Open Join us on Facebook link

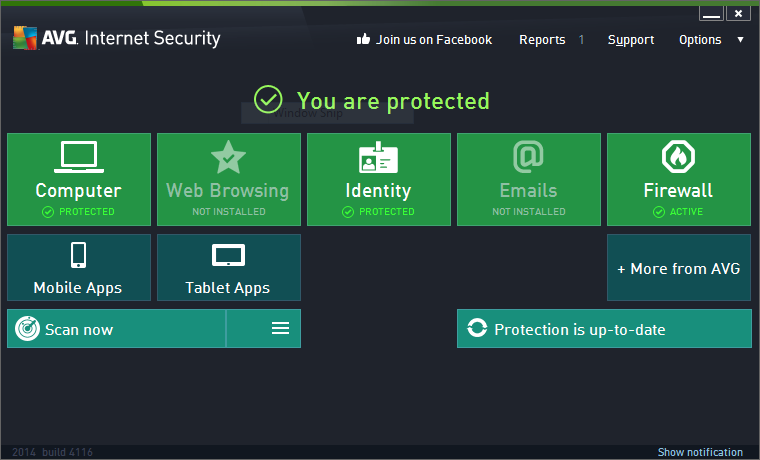click(x=434, y=40)
